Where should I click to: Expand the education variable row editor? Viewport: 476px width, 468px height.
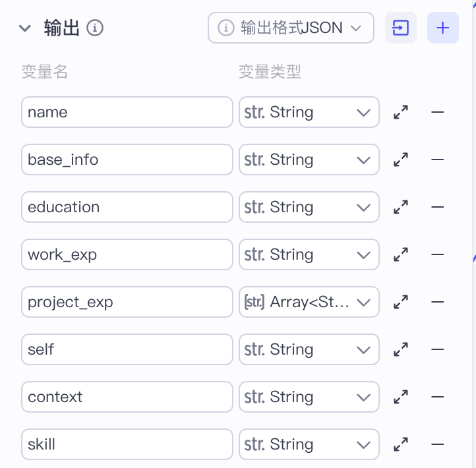coord(400,207)
